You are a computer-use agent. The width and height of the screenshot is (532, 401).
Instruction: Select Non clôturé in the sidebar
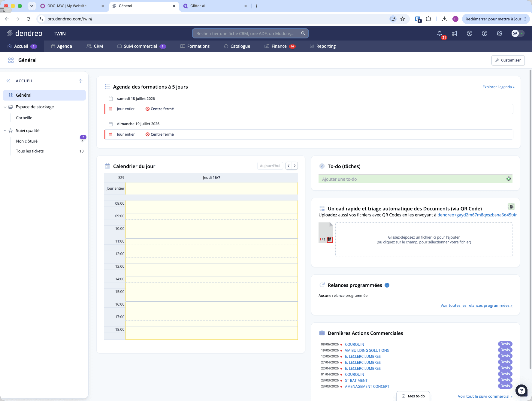click(x=27, y=141)
